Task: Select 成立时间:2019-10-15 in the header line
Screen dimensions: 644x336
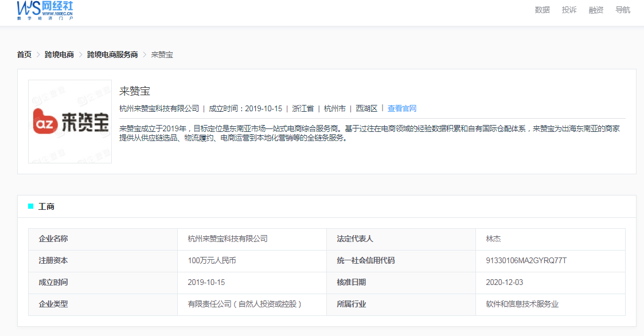Action: tap(245, 108)
